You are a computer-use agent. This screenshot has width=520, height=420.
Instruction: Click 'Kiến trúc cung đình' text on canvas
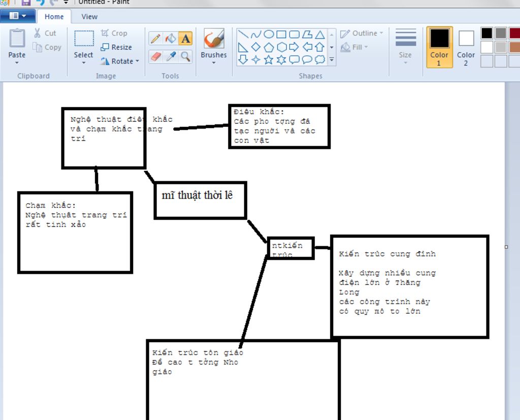pos(387,254)
